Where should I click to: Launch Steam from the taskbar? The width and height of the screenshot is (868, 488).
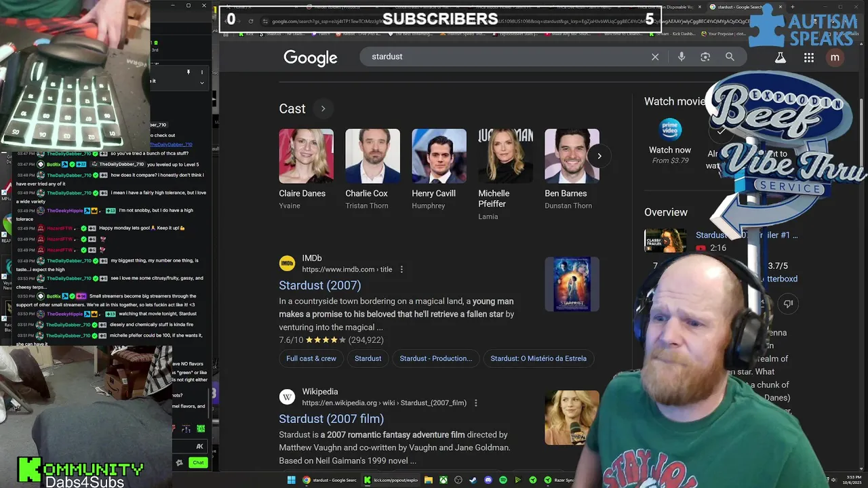[473, 480]
